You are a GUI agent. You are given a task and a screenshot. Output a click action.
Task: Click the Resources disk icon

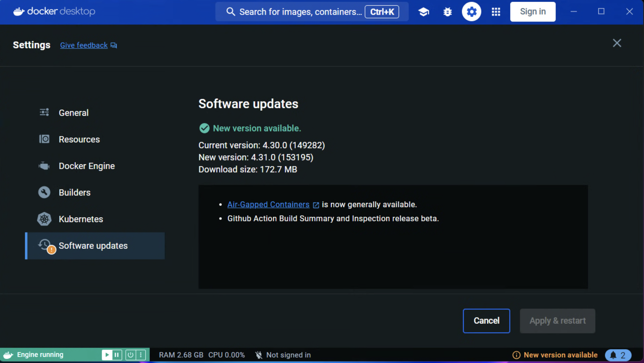point(44,139)
